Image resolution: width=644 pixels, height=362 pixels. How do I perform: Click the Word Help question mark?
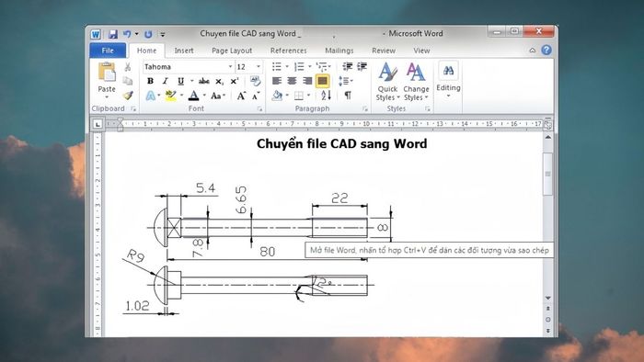(546, 50)
